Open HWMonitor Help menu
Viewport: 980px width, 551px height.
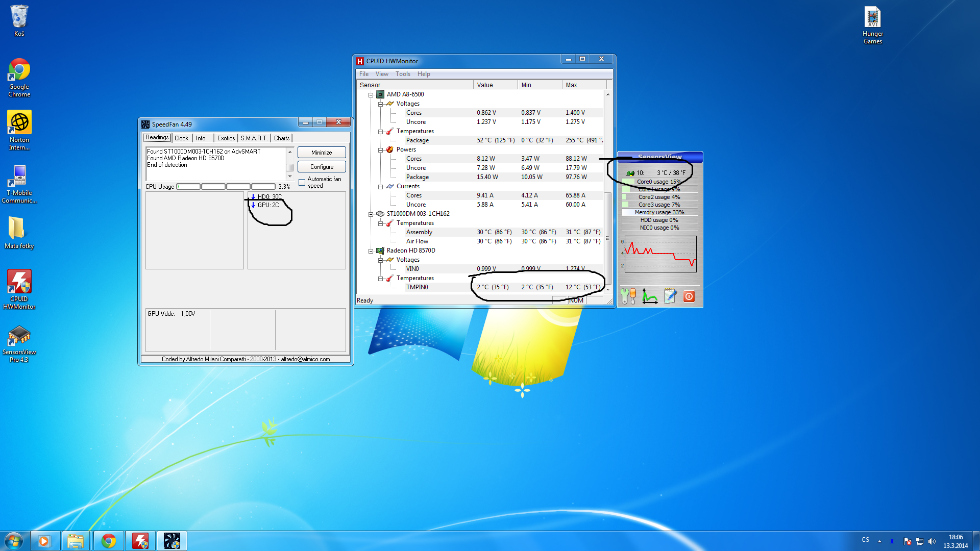(424, 74)
